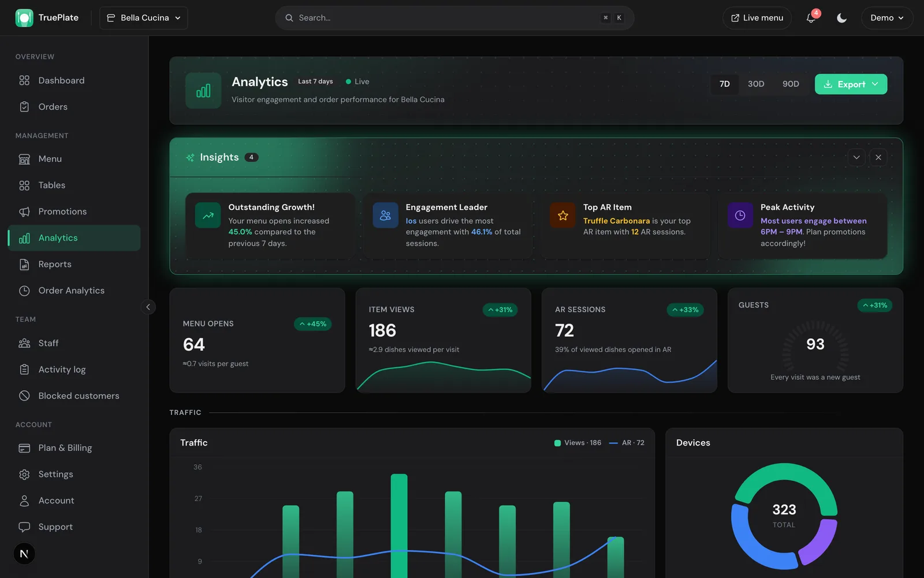Click the Menu Opens +45% badge
This screenshot has height=578, width=924.
coord(312,324)
